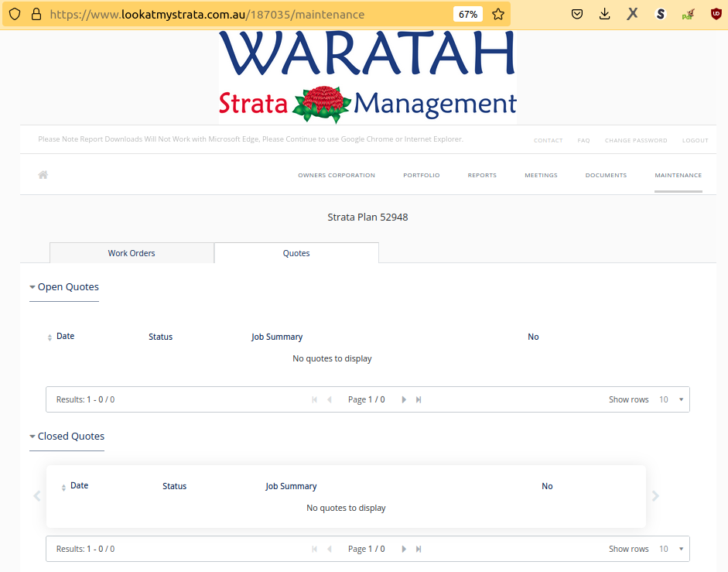Open Show rows dropdown for Open Quotes
728x572 pixels.
point(672,399)
